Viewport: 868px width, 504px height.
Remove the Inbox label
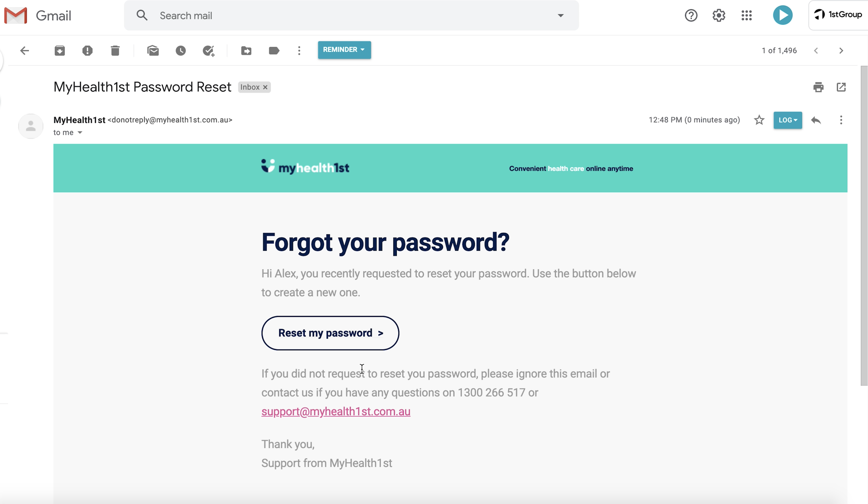click(x=265, y=87)
